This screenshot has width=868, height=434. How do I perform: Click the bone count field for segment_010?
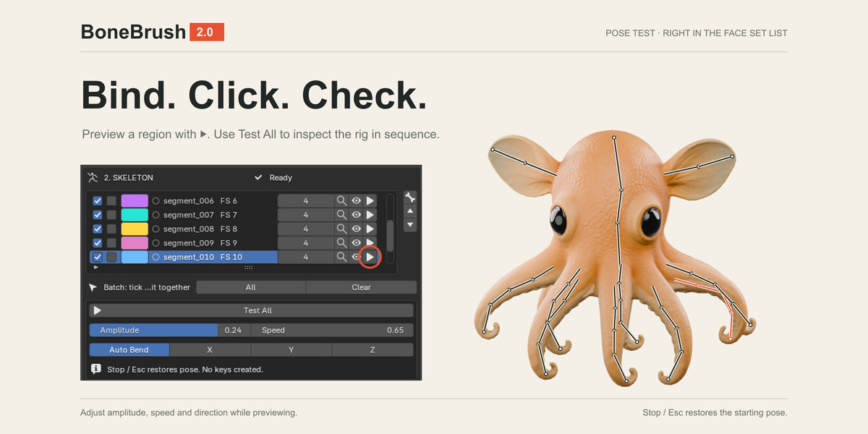(305, 257)
